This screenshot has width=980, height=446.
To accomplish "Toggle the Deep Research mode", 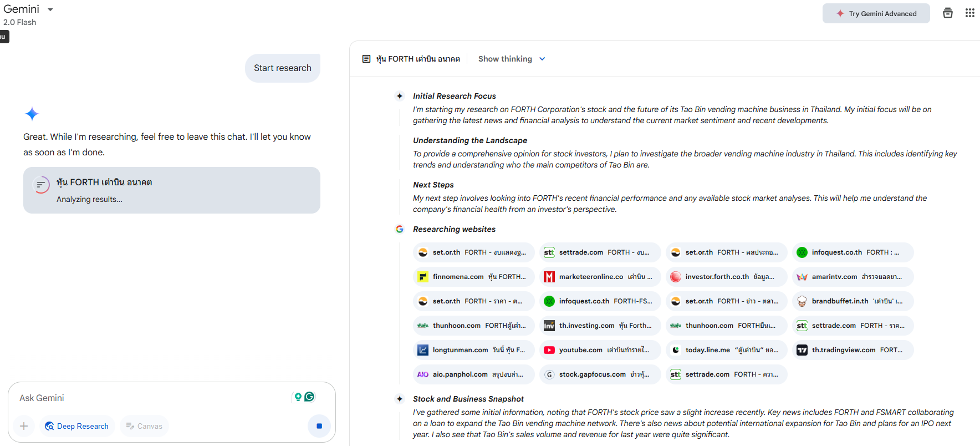I will [77, 426].
